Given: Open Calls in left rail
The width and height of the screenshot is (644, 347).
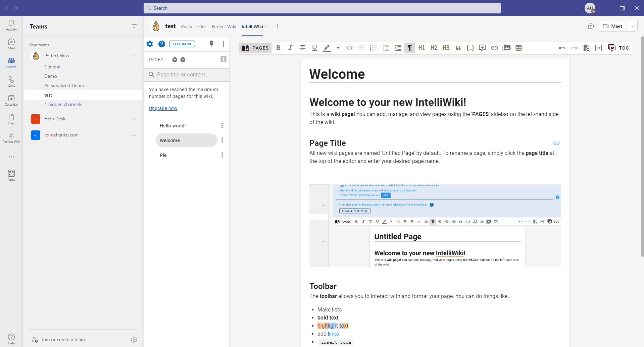Looking at the screenshot, I should [11, 81].
